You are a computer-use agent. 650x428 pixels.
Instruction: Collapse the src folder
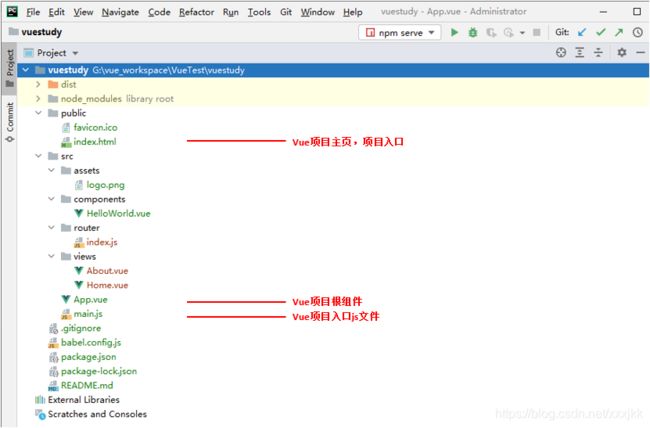point(38,156)
